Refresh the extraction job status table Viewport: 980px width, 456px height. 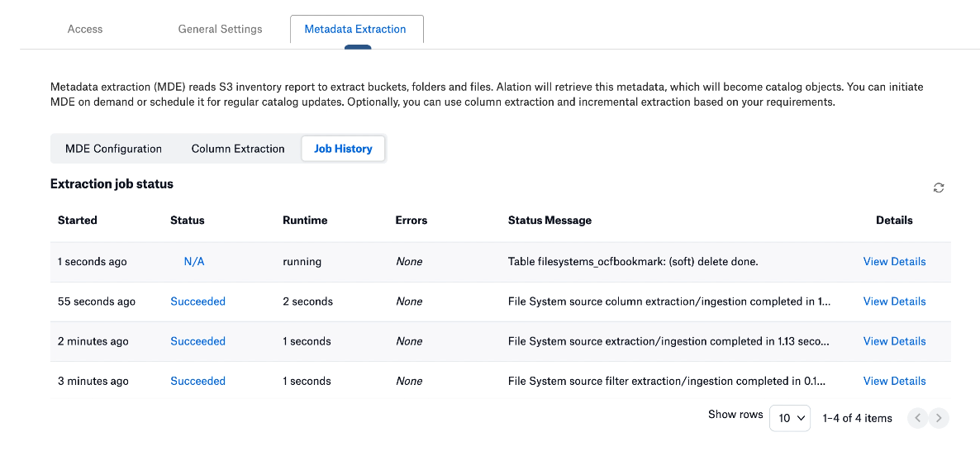[938, 188]
